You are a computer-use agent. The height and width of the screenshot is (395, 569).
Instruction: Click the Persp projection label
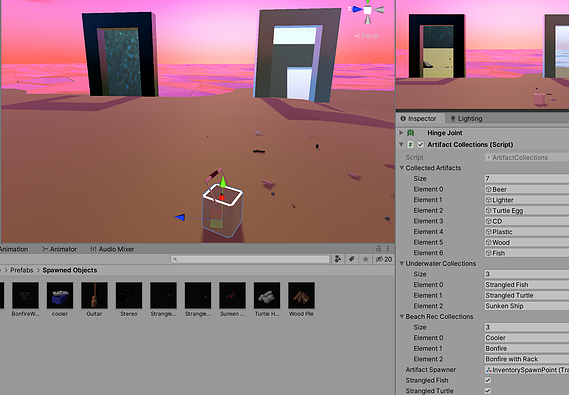coord(367,36)
